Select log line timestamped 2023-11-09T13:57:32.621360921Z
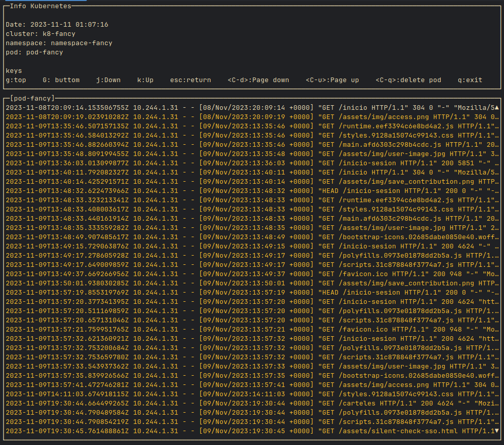 [252, 339]
